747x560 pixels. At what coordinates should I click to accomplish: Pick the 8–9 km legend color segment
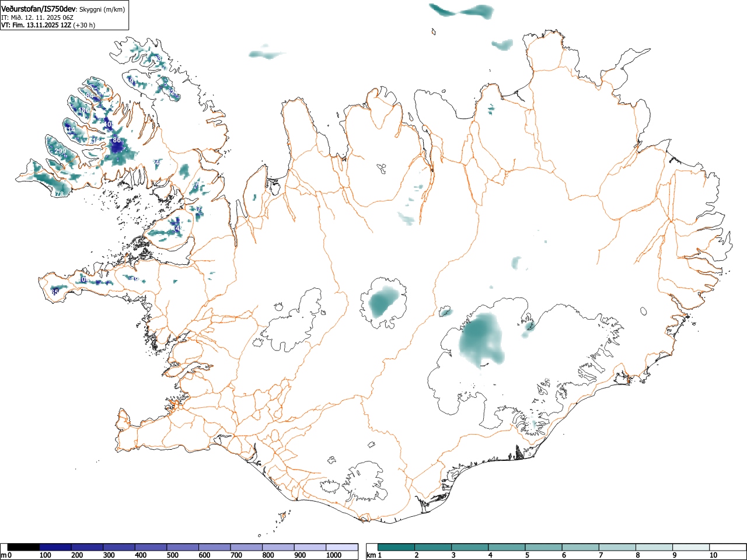click(654, 548)
